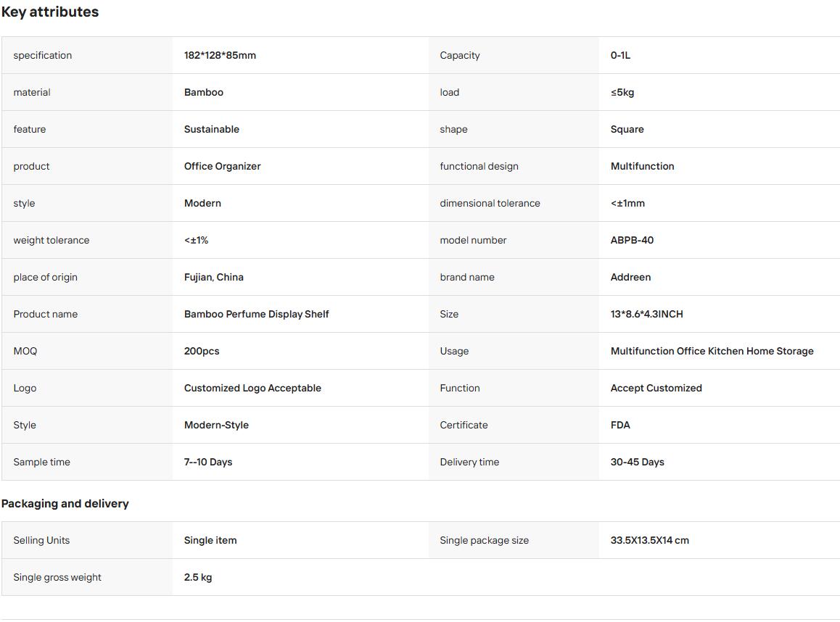Click the Key attributes heading

click(x=50, y=12)
